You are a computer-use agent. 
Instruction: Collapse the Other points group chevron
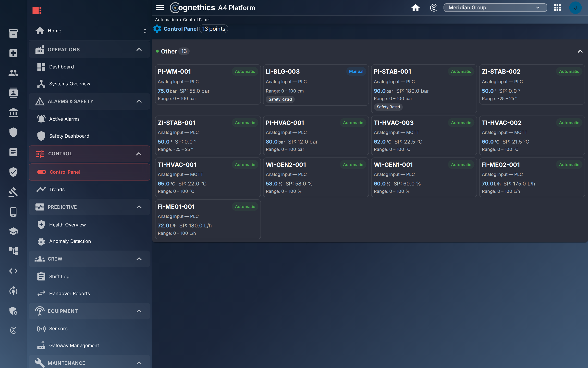coord(580,51)
